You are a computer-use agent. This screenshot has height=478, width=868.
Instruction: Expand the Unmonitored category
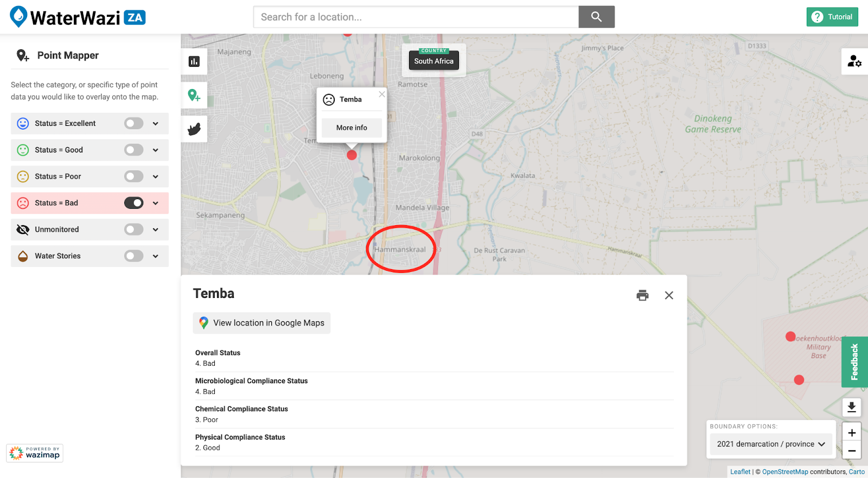(156, 230)
